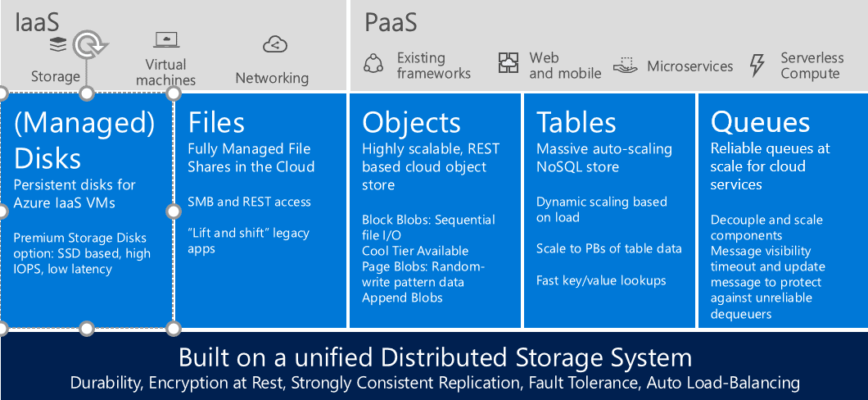Viewport: 868px width, 400px height.
Task: Click 'Scale to PBs of table data'
Action: [x=609, y=248]
